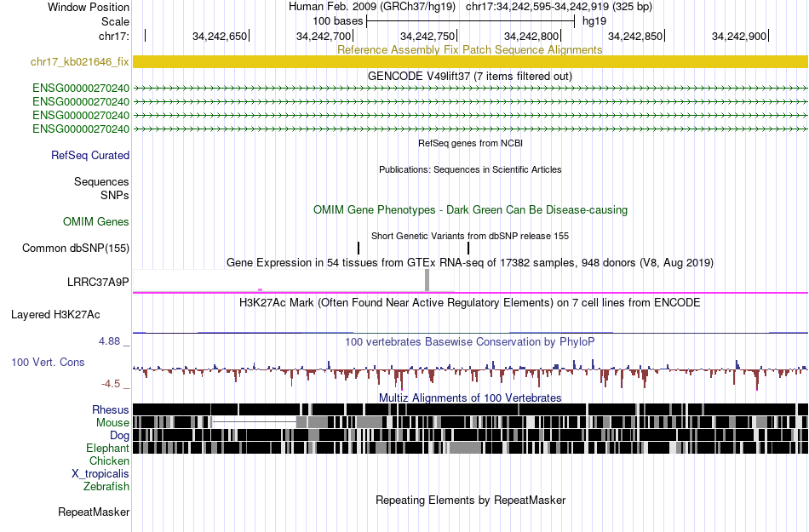
Task: Click the chr17: ruler label
Action: pyautogui.click(x=114, y=36)
